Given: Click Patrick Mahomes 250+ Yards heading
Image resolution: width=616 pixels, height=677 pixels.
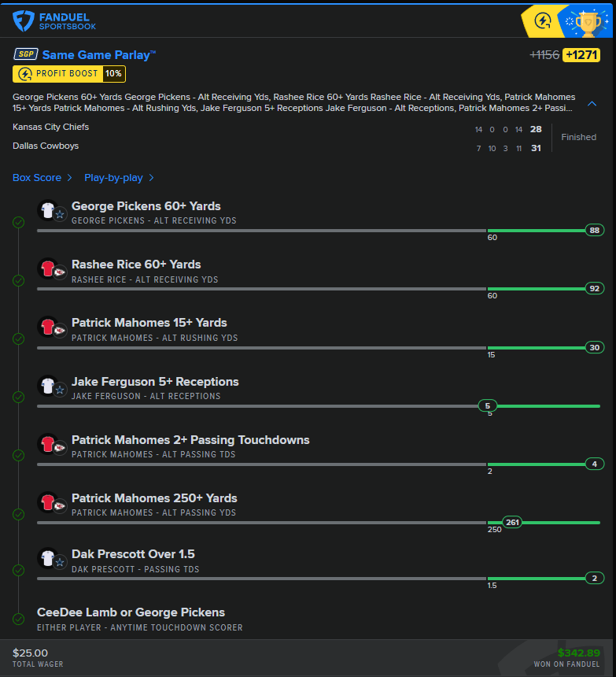Looking at the screenshot, I should pyautogui.click(x=154, y=498).
